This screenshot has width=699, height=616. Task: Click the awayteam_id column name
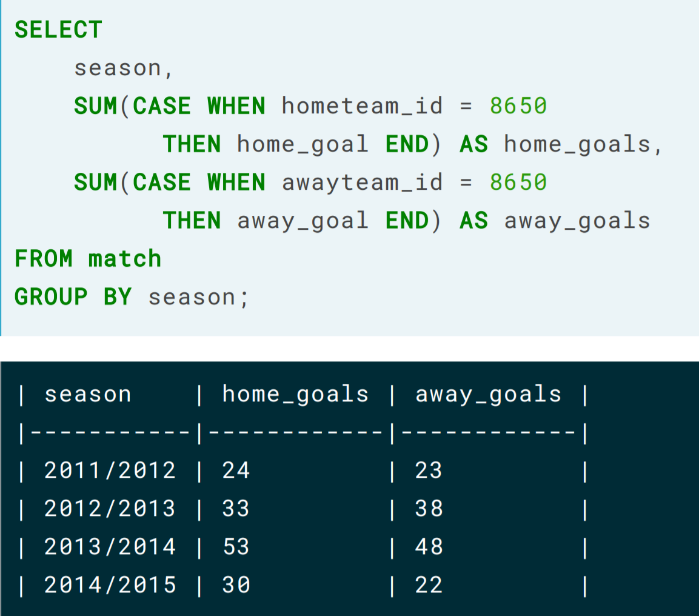point(363,182)
